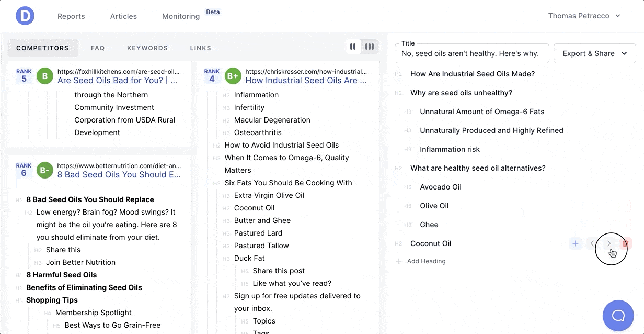The width and height of the screenshot is (644, 334).
Task: Select Olive Oil heading in outline
Action: point(434,206)
